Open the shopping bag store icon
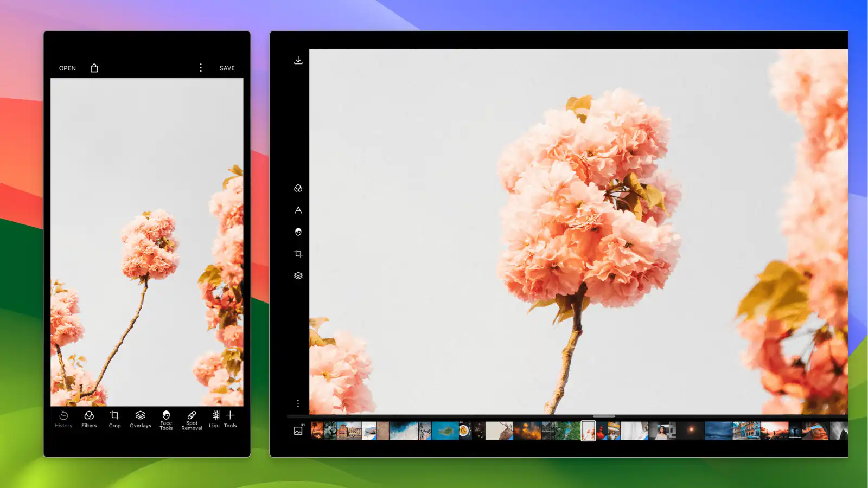This screenshot has width=868, height=488. (x=94, y=68)
